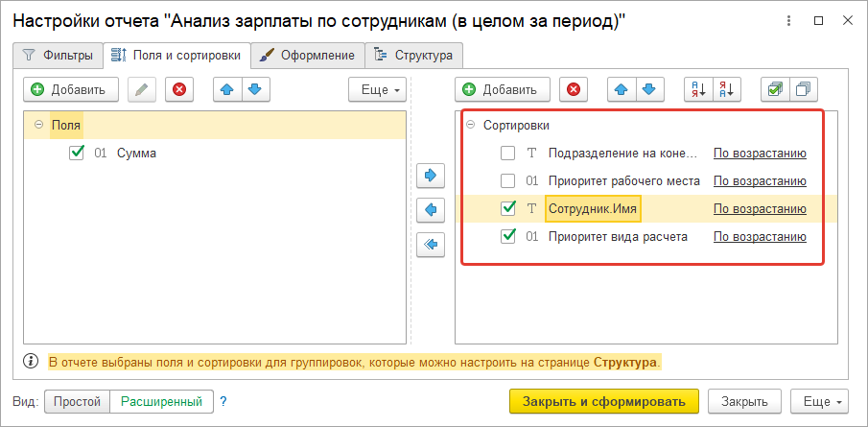Screen dimensions: 868x427
Task: Collapse the Сортировки tree group
Action: 470,125
